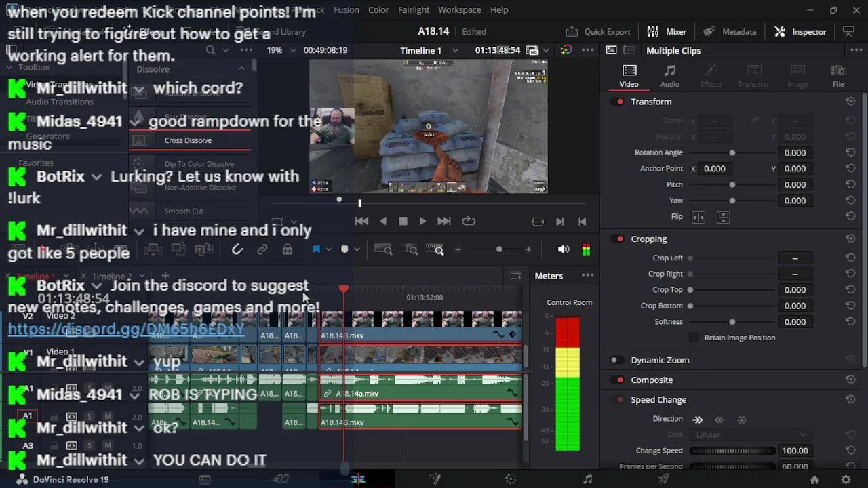Screen dimensions: 868x488
Task: Switch Inspector to the Audio tab
Action: tap(670, 76)
